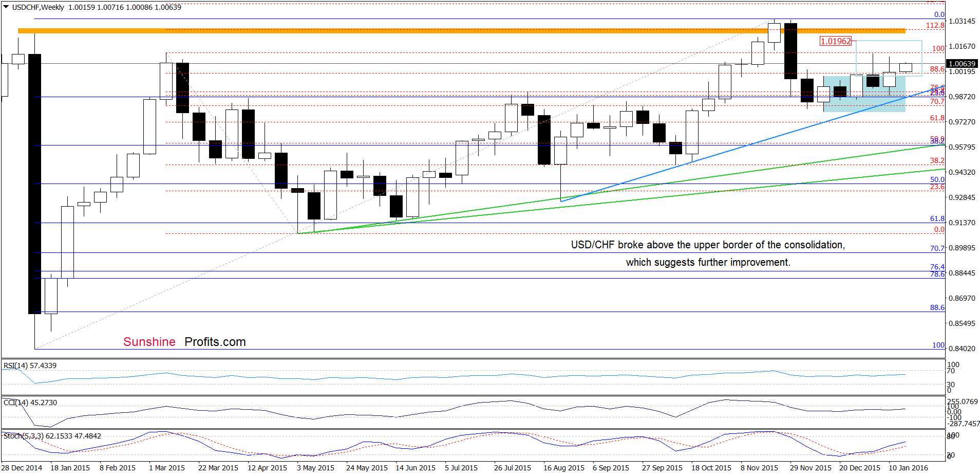The height and width of the screenshot is (475, 980).
Task: Select the Stoch(5,3,3) indicator label
Action: click(52, 436)
